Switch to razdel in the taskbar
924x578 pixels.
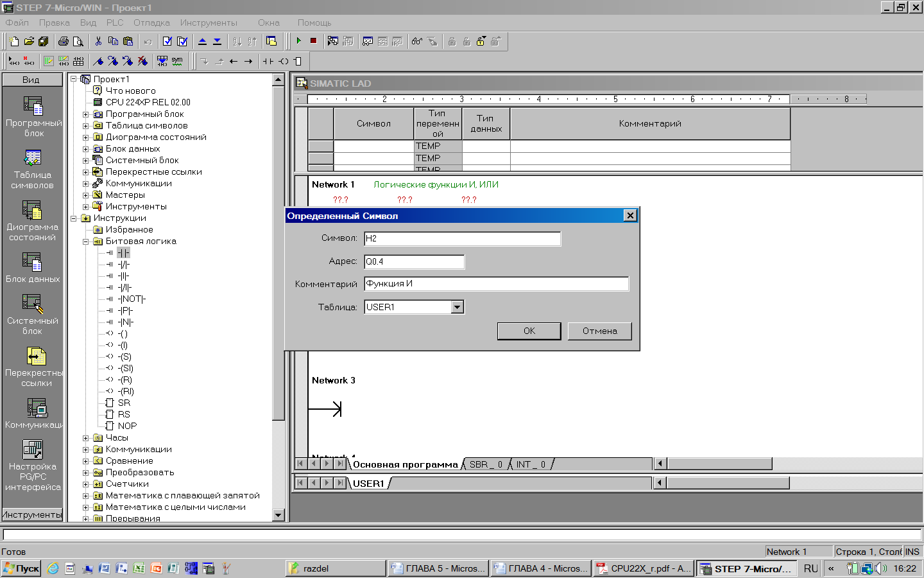336,568
